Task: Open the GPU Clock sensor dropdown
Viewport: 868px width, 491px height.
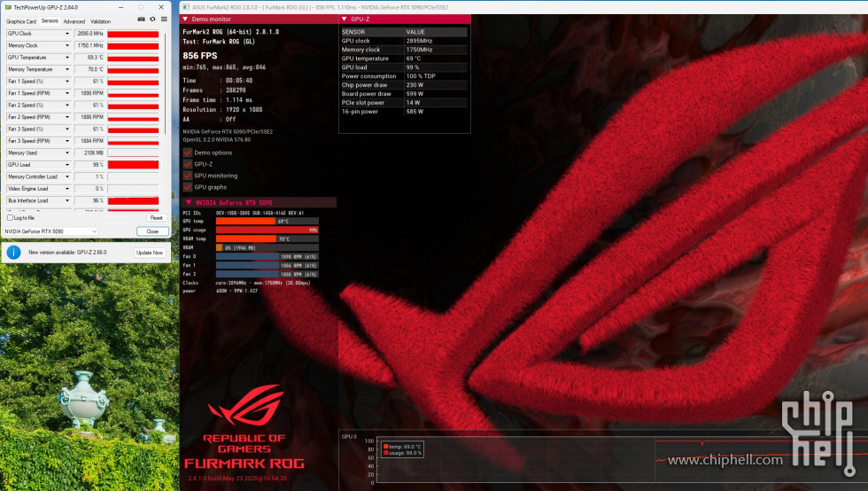Action: click(x=67, y=34)
